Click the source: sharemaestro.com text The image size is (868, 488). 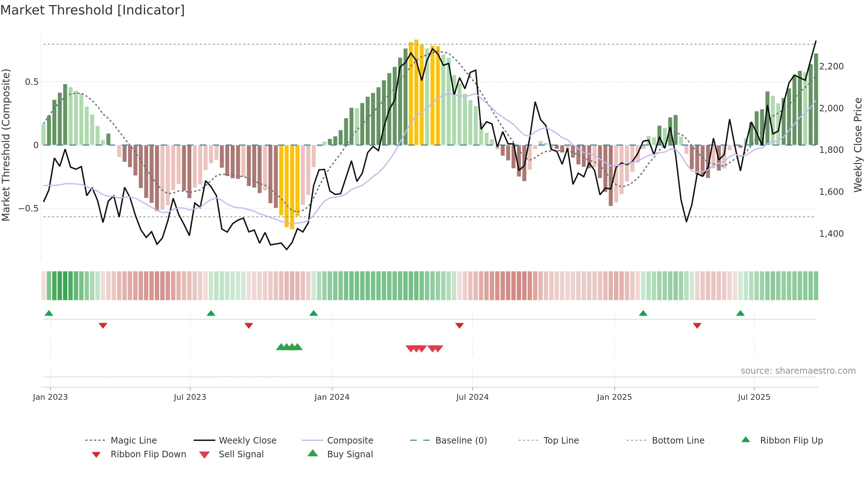tap(798, 371)
